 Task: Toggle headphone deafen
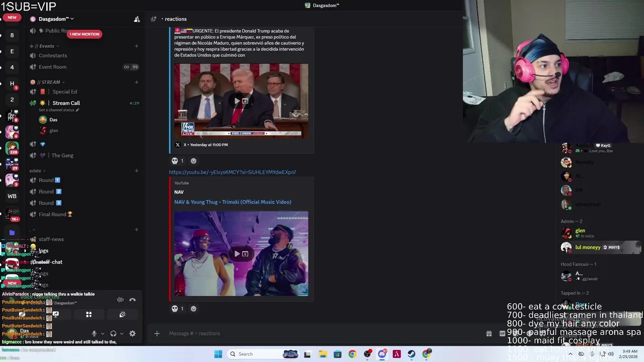(113, 333)
